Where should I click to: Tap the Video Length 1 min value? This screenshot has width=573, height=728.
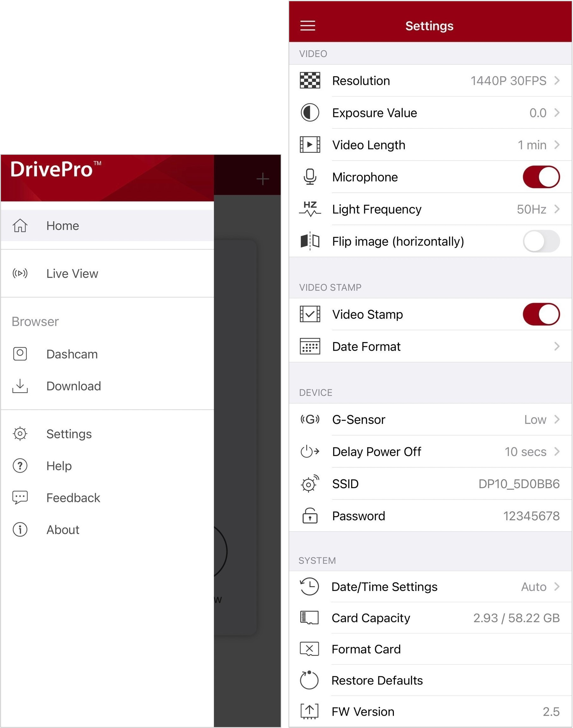(532, 145)
